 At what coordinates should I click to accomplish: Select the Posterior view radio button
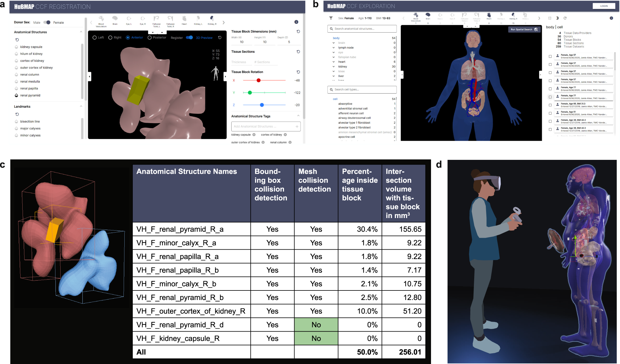tap(150, 38)
